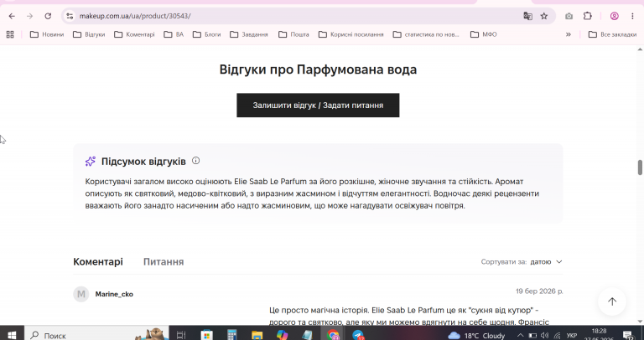The image size is (644, 340).
Task: Open the Відгуки bookmark folder
Action: pyautogui.click(x=89, y=34)
